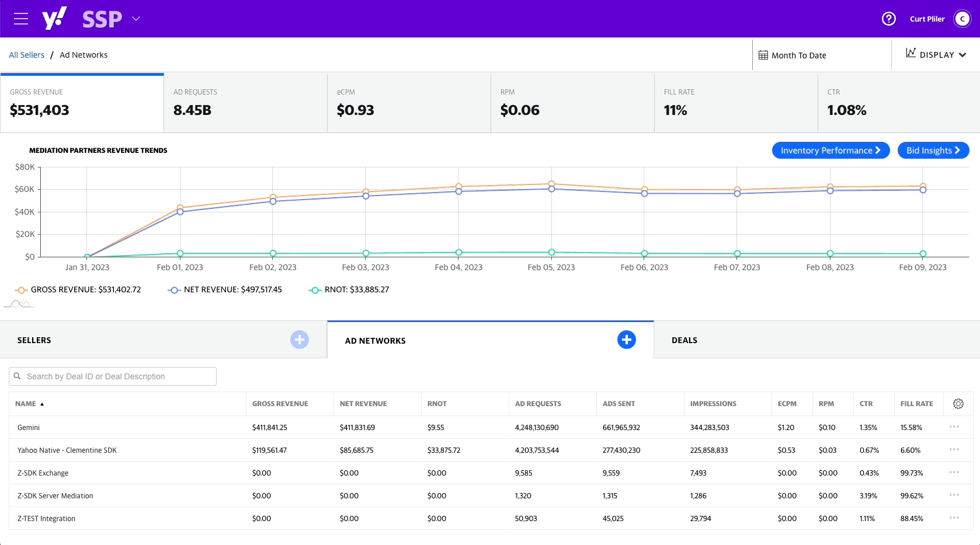Open the help question mark icon
This screenshot has width=980, height=545.
[889, 19]
